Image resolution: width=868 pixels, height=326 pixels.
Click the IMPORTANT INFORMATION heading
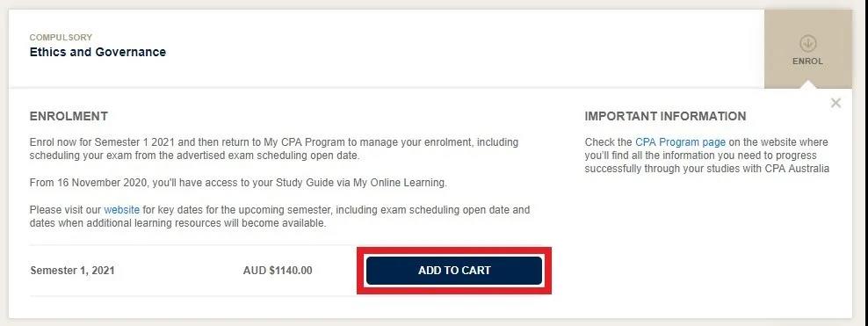coord(665,116)
